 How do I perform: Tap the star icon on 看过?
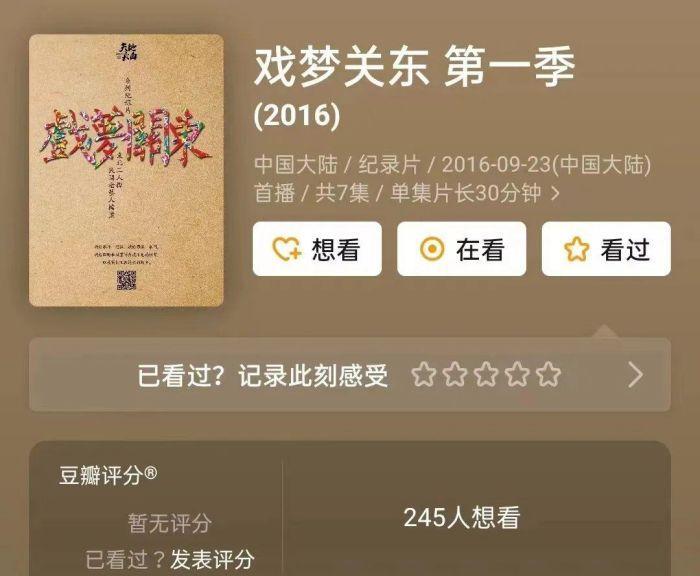point(576,249)
